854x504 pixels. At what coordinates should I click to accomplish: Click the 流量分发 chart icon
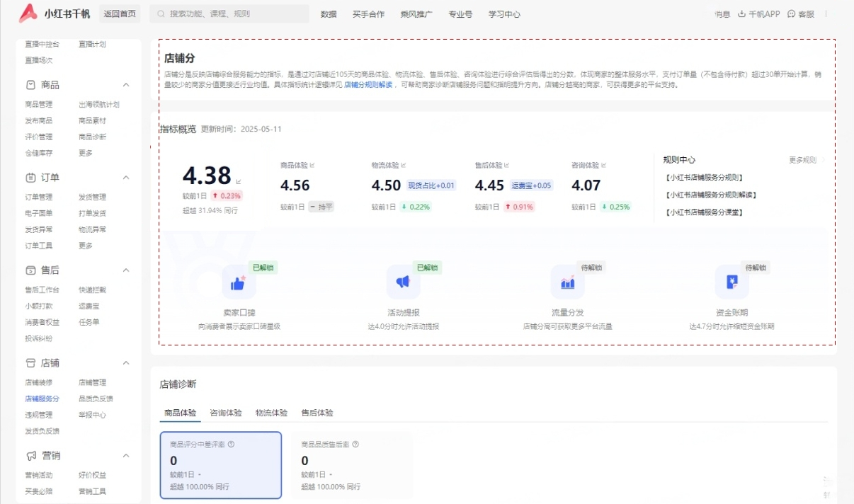click(x=567, y=282)
